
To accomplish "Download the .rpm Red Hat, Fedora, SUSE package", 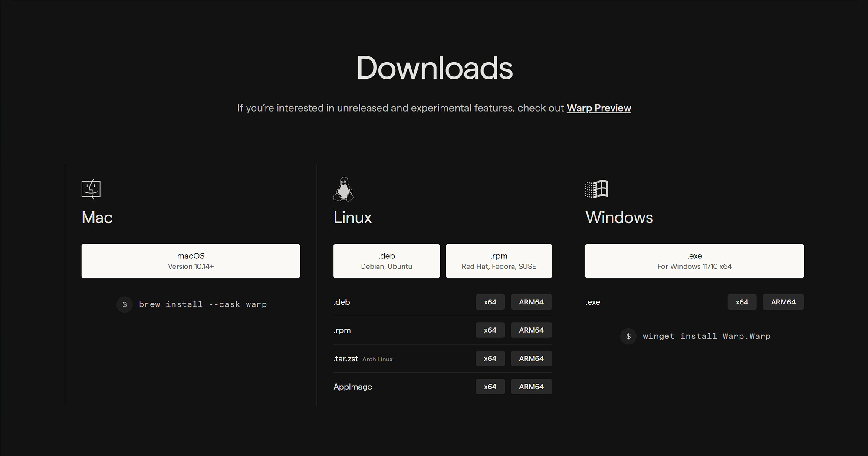I will click(x=499, y=261).
